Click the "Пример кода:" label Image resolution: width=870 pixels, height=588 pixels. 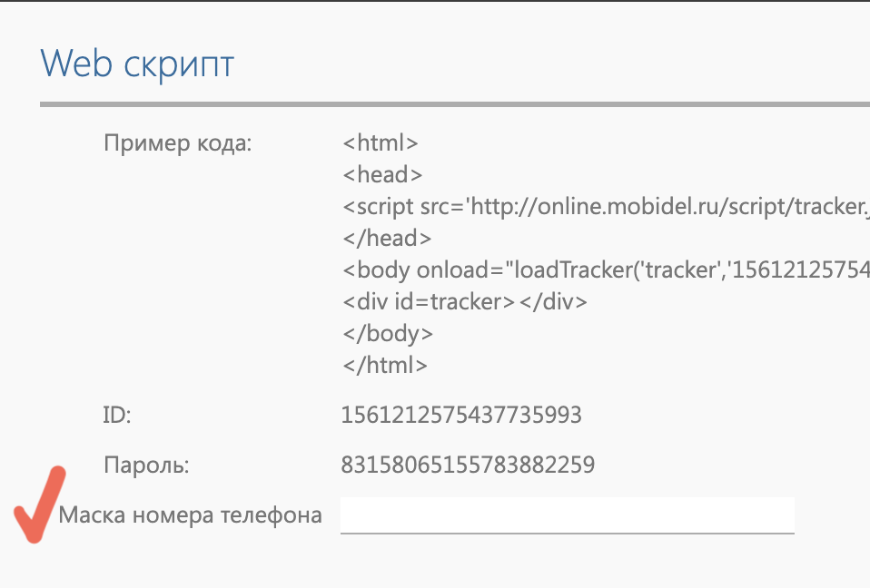[177, 142]
